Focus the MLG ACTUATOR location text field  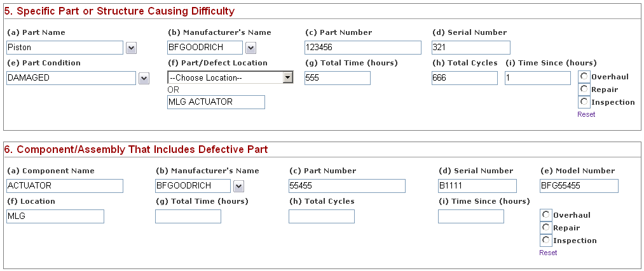tap(216, 102)
